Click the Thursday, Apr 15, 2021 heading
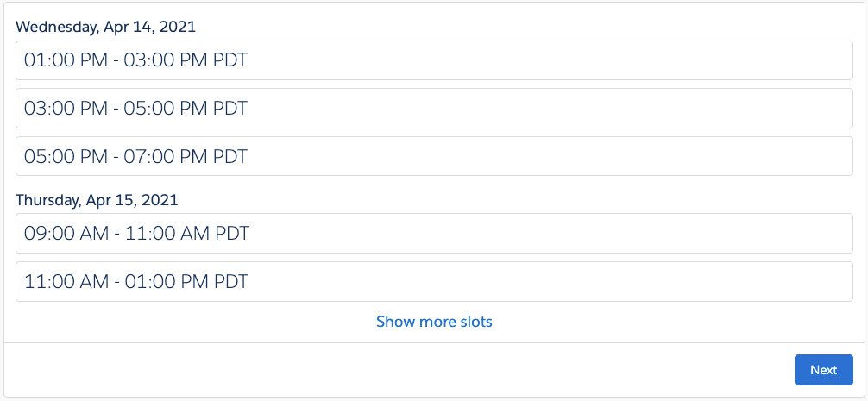868x401 pixels. (97, 200)
